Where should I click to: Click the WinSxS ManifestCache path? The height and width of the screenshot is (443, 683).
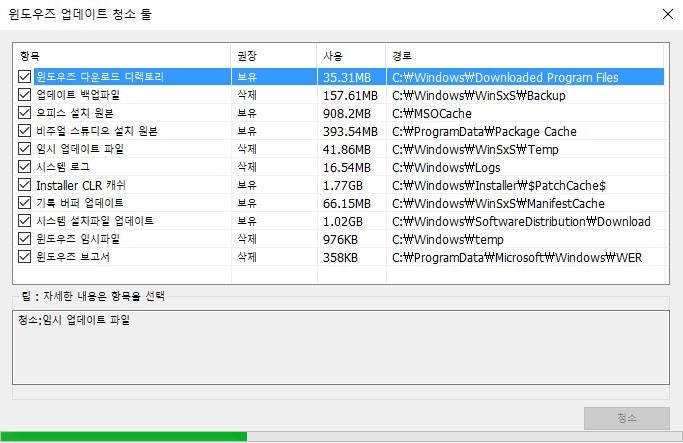pyautogui.click(x=498, y=203)
